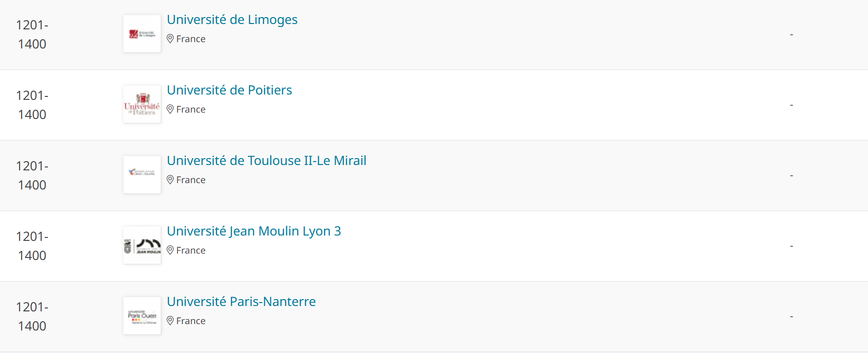The height and width of the screenshot is (353, 868).
Task: Click the Université de Poitiers logo
Action: (142, 104)
